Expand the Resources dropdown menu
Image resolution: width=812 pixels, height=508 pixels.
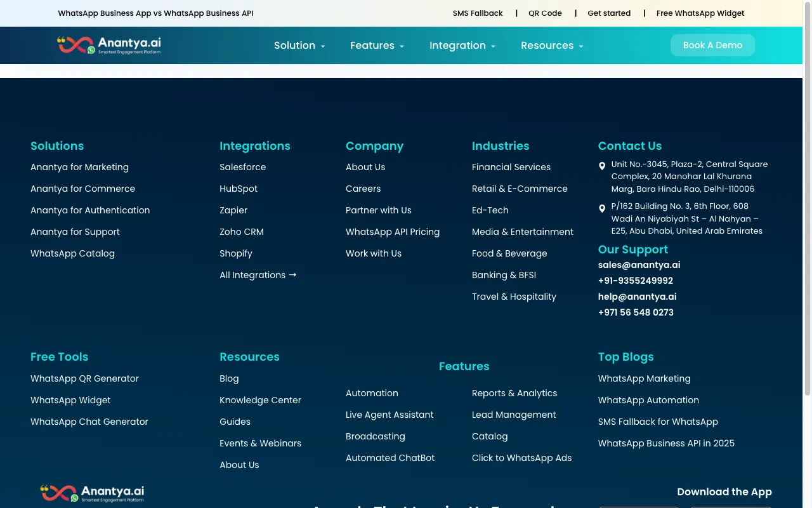pyautogui.click(x=552, y=46)
